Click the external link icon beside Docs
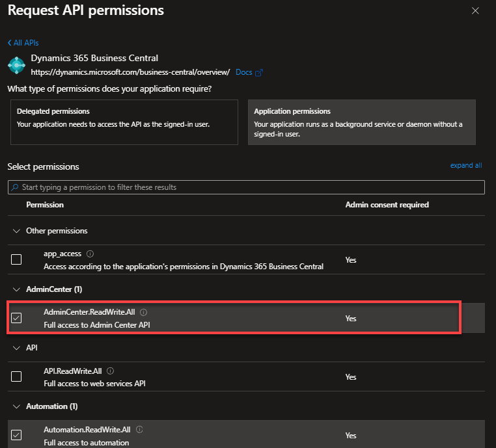The width and height of the screenshot is (496, 448). point(259,73)
